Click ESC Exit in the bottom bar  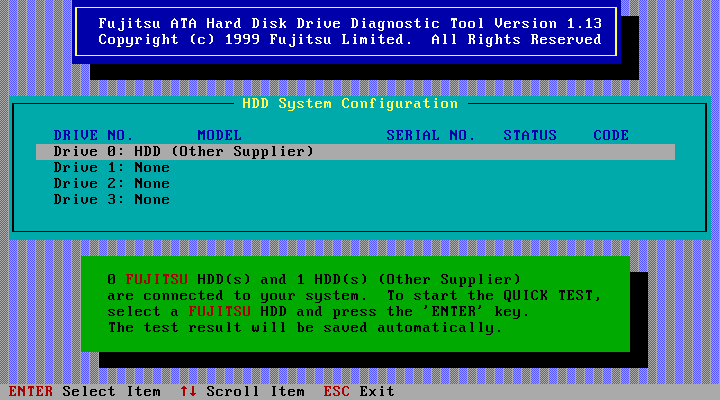point(358,392)
